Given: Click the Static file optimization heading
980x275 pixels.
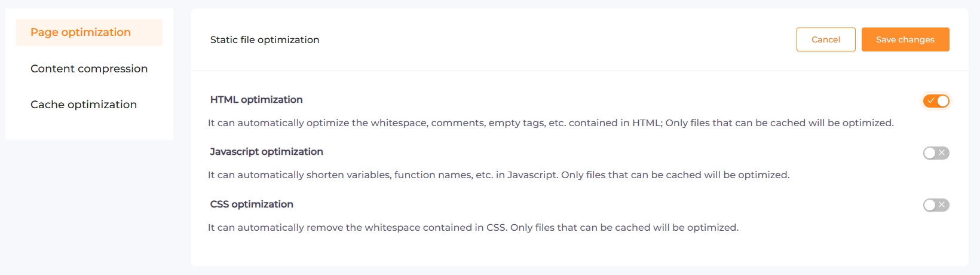Looking at the screenshot, I should coord(265,39).
